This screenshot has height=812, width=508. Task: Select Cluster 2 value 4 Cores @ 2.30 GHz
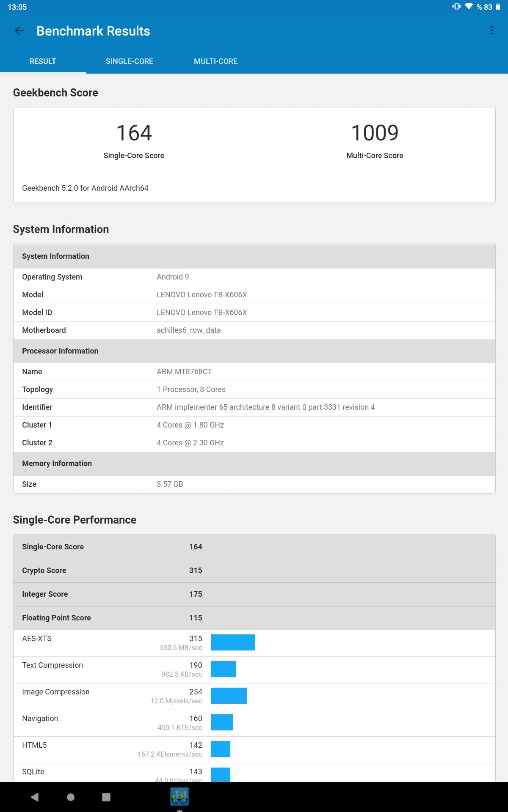pyautogui.click(x=190, y=443)
